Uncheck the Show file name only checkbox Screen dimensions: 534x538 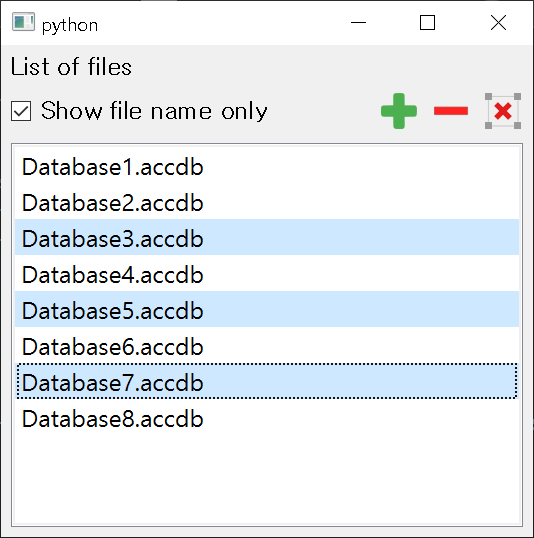click(x=21, y=111)
